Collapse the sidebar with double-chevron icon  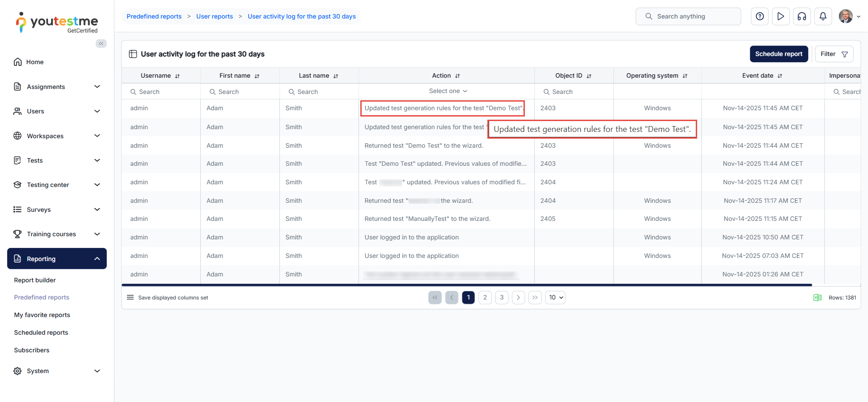click(101, 43)
